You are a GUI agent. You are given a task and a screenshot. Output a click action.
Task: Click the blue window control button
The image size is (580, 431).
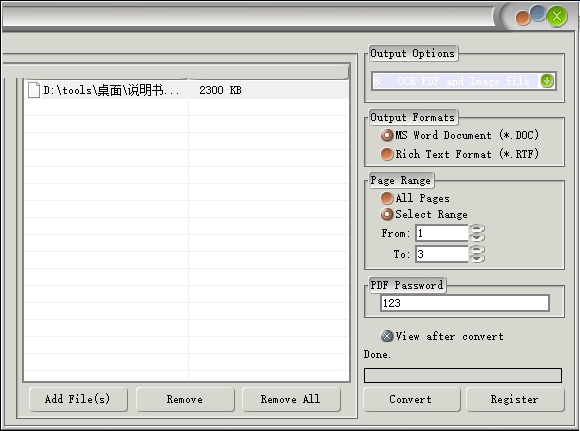pos(538,13)
